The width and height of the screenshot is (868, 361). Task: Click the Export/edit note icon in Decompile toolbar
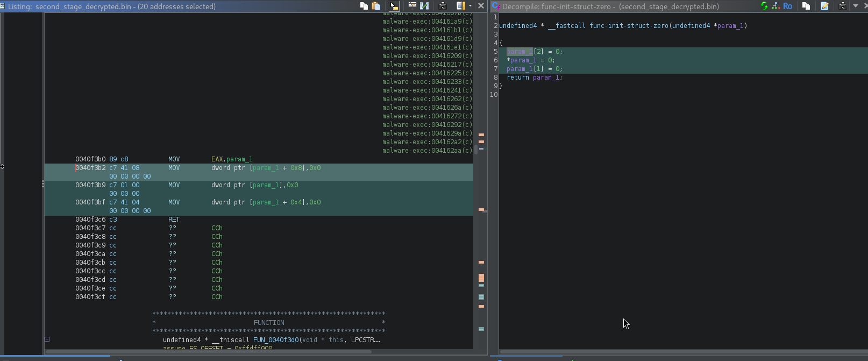(824, 6)
